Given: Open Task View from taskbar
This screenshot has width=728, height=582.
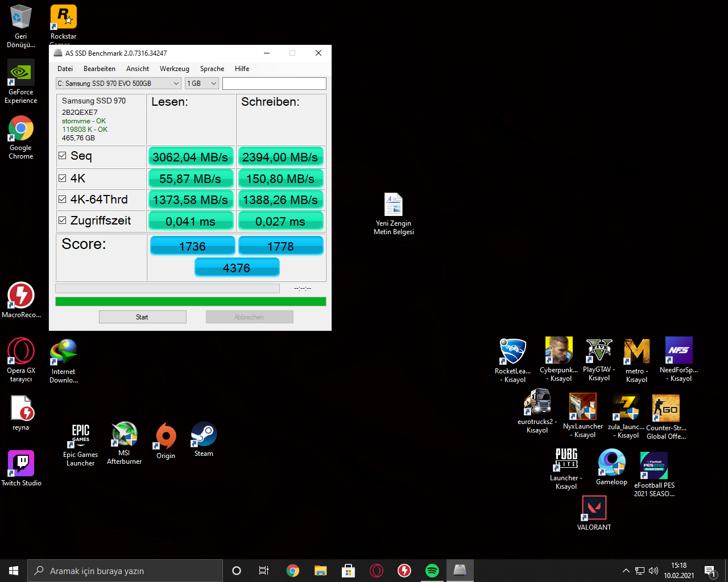Looking at the screenshot, I should coord(264,571).
